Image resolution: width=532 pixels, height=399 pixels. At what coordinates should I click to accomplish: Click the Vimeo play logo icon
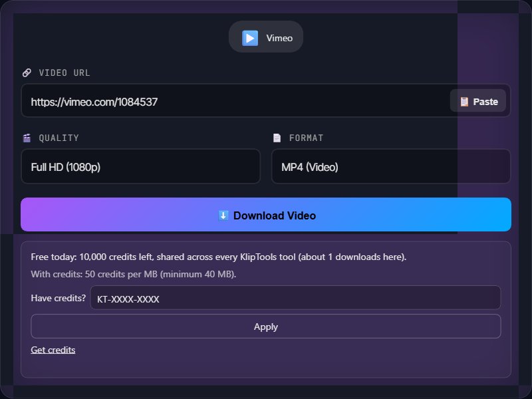click(x=250, y=38)
